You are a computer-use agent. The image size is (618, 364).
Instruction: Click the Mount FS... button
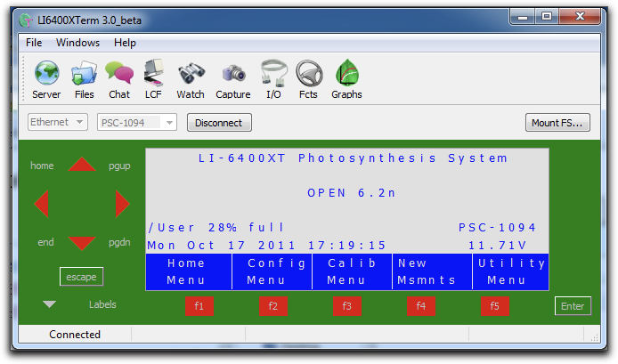tap(557, 123)
